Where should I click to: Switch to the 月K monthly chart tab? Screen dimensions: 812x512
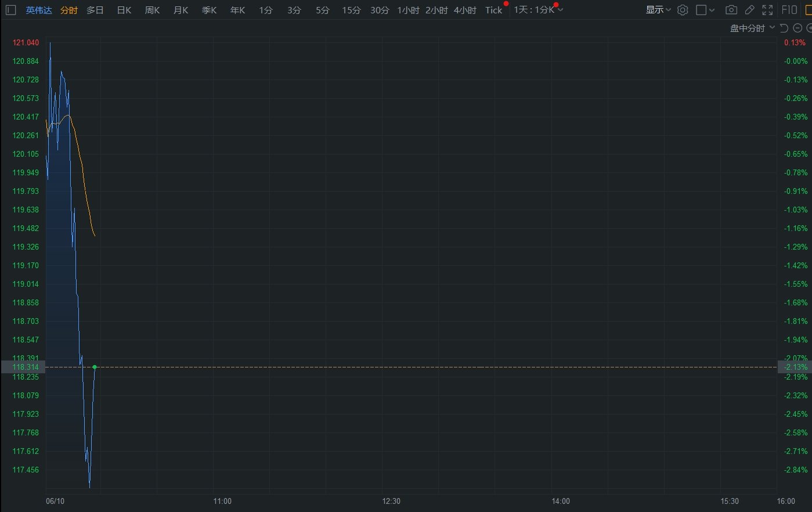click(x=181, y=10)
